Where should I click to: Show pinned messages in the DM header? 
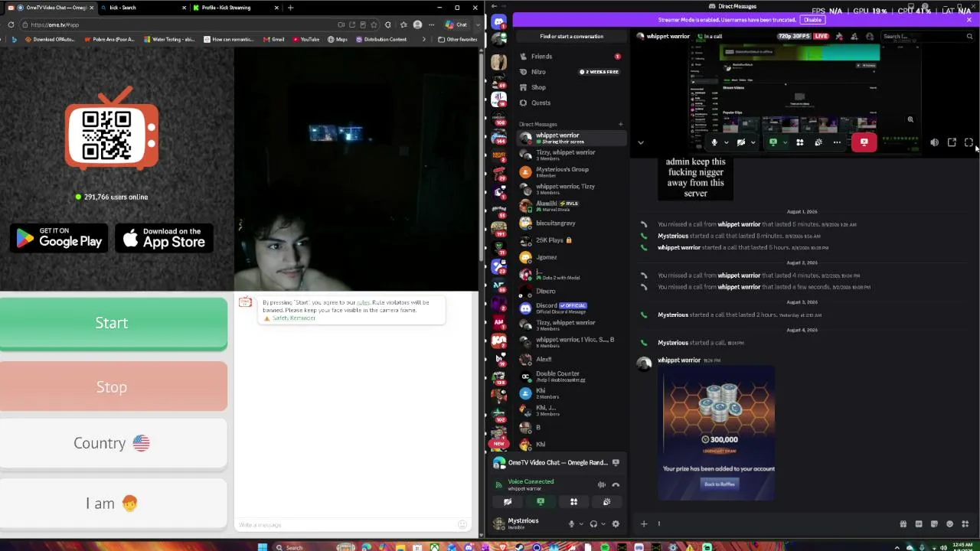point(839,36)
